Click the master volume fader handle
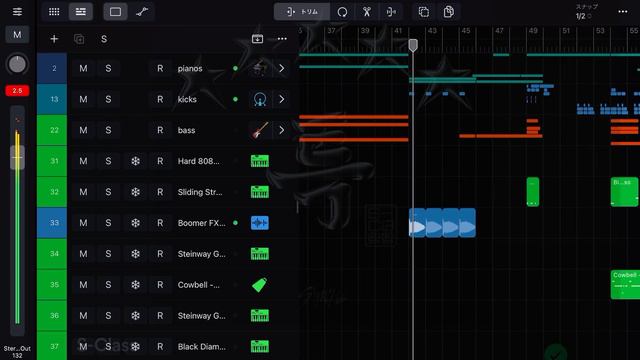 (x=17, y=158)
